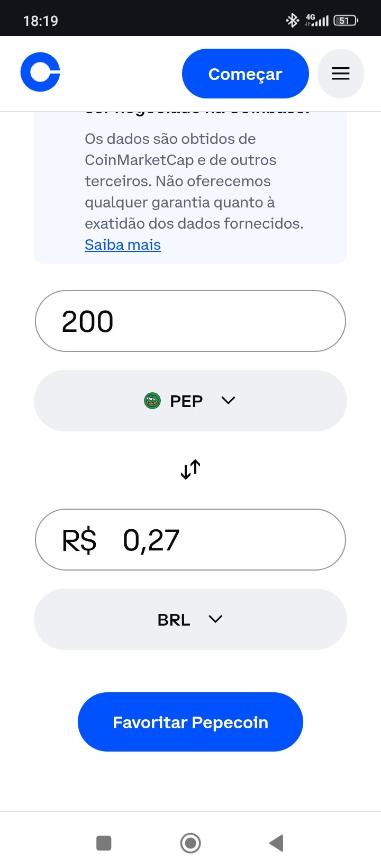
Task: Go back with Android back triangle
Action: (276, 843)
